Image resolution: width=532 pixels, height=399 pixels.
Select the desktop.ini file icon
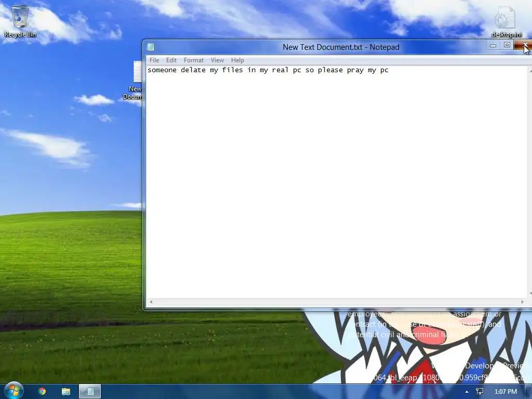click(506, 21)
